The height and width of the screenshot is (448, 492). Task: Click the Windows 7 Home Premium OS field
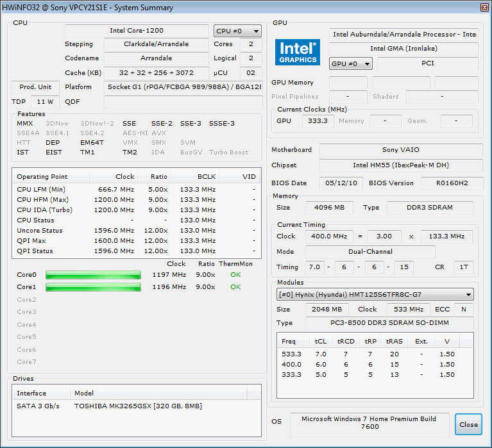pos(370,422)
